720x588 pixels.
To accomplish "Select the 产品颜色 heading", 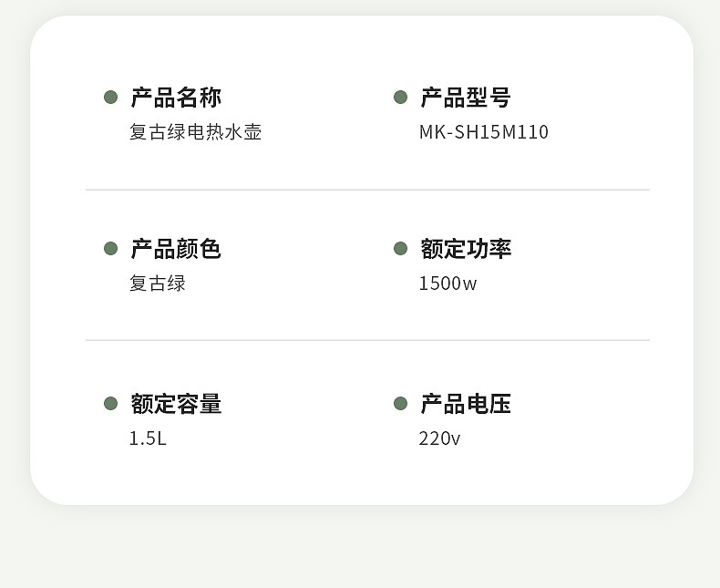I will point(176,249).
